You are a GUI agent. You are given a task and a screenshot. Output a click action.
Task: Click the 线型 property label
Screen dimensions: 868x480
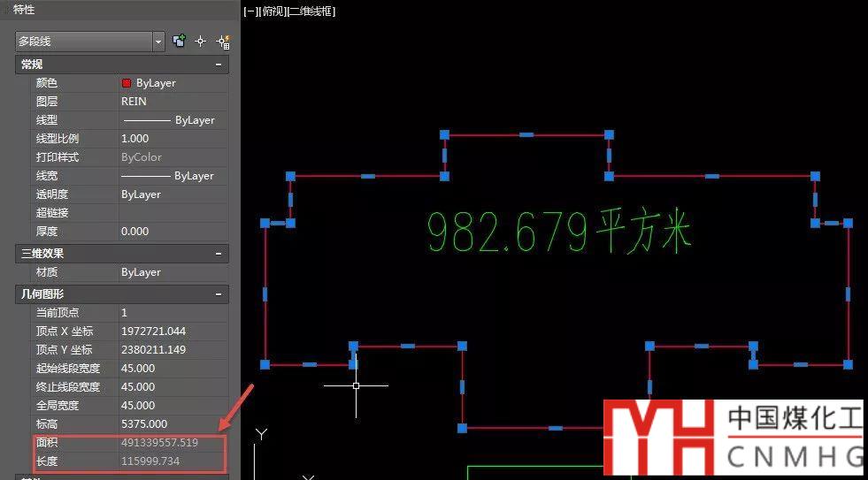click(x=47, y=120)
